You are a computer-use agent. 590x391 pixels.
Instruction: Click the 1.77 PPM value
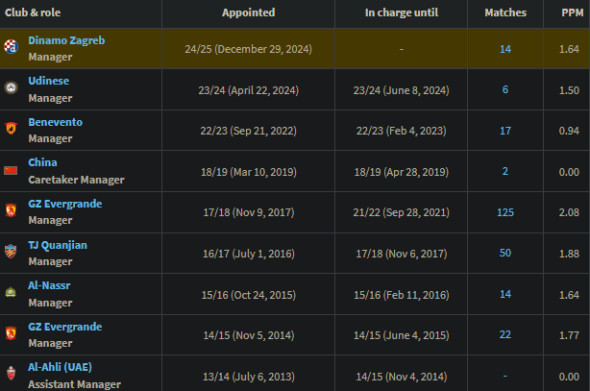coord(569,335)
